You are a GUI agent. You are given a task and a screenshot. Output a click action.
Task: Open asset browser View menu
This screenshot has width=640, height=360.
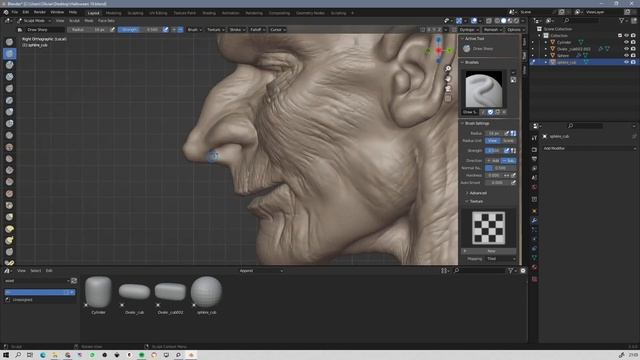click(x=21, y=271)
